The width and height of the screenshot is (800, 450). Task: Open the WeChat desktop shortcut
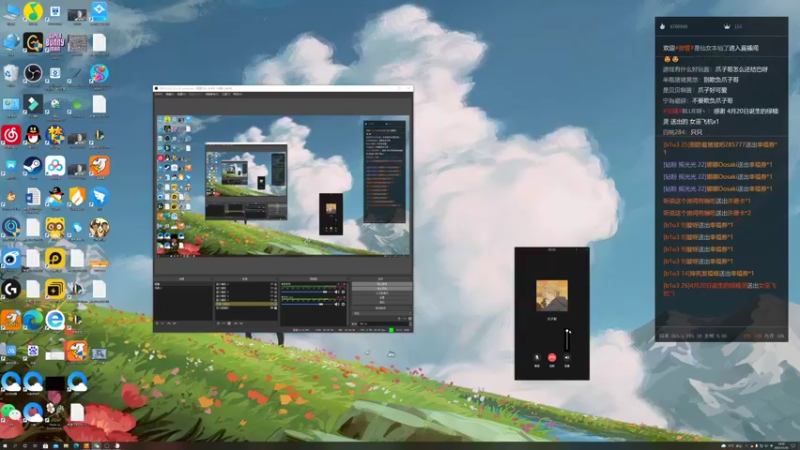[11, 412]
